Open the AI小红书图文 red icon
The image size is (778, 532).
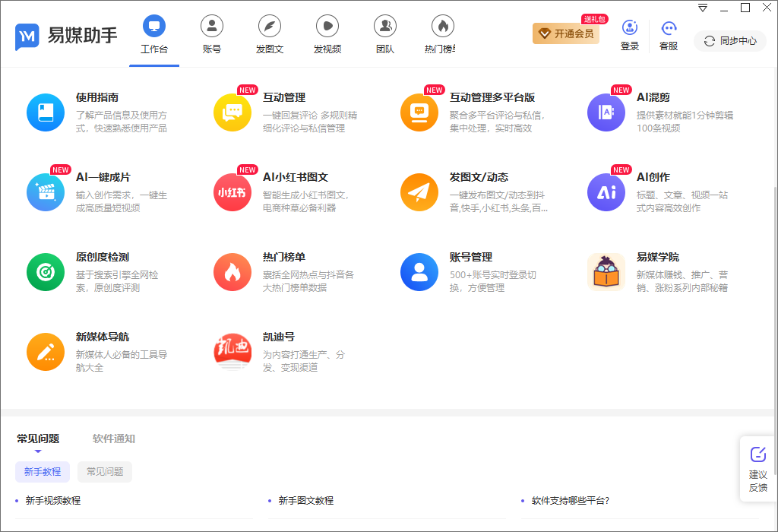click(232, 192)
